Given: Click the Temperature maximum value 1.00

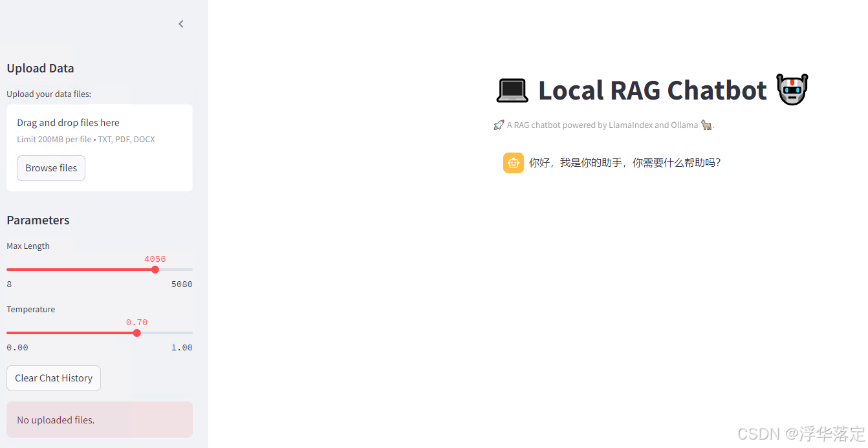Looking at the screenshot, I should click(182, 348).
